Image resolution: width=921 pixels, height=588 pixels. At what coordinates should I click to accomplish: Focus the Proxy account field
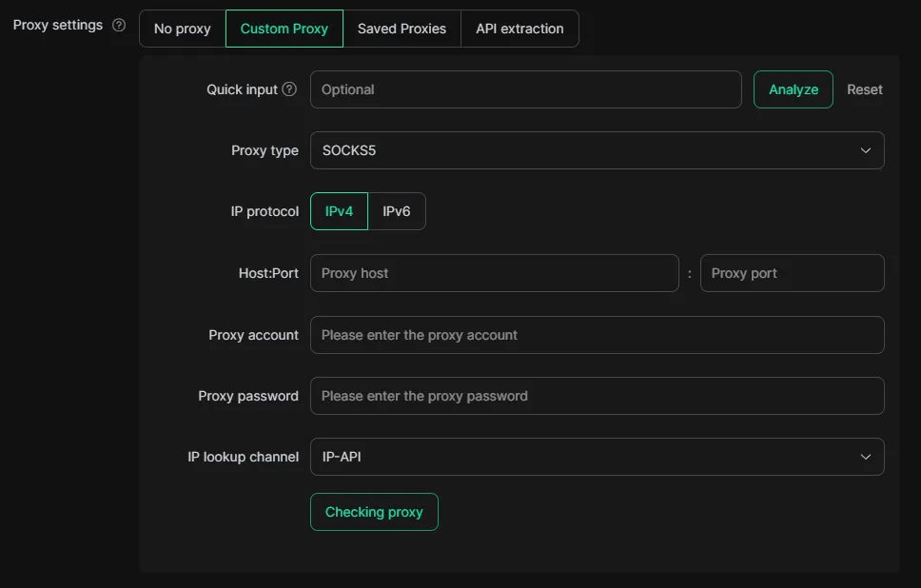597,335
